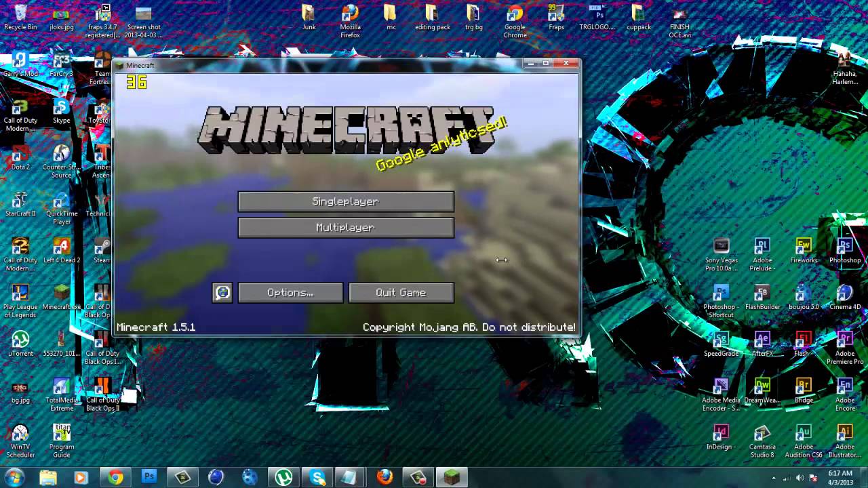The height and width of the screenshot is (488, 868).
Task: Select the Left 4 Dead 2 shortcut
Action: coord(62,251)
